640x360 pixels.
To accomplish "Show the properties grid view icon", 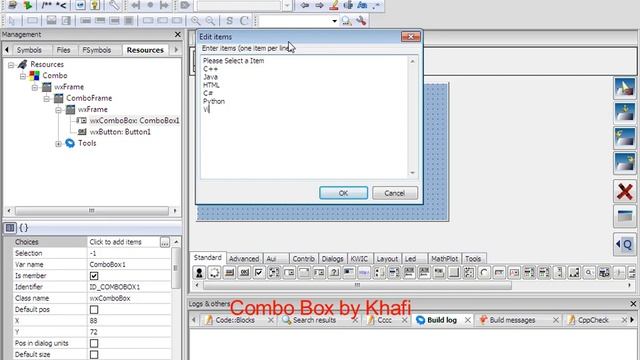I will click(x=10, y=228).
